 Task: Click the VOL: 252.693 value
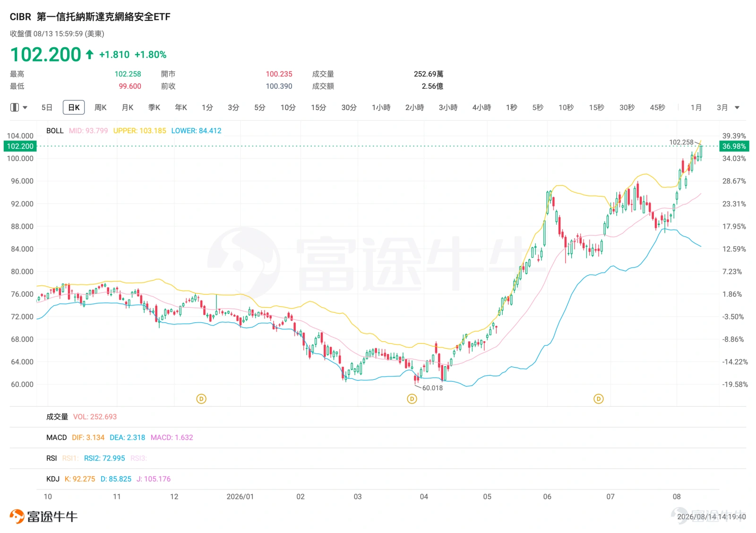point(95,417)
